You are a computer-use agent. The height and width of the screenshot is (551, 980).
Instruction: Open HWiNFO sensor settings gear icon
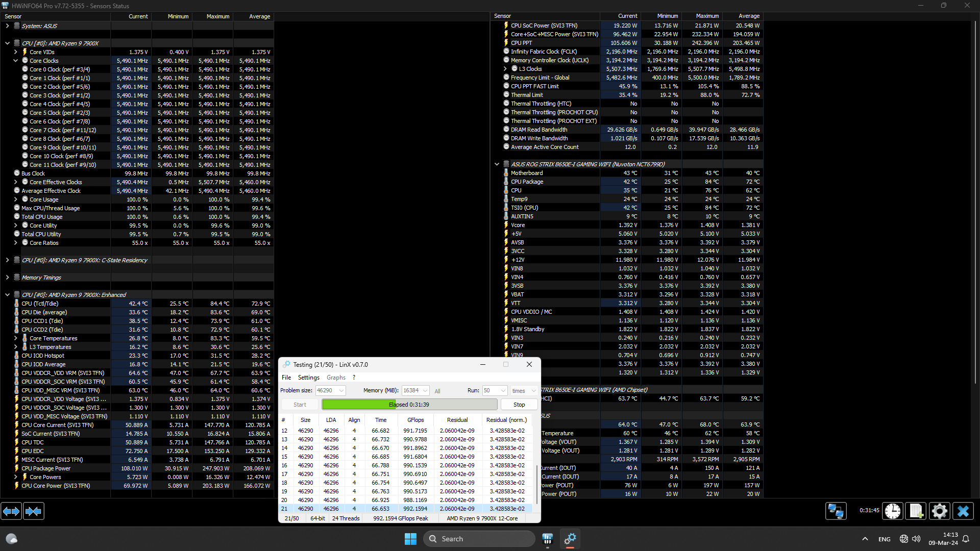[x=939, y=511]
